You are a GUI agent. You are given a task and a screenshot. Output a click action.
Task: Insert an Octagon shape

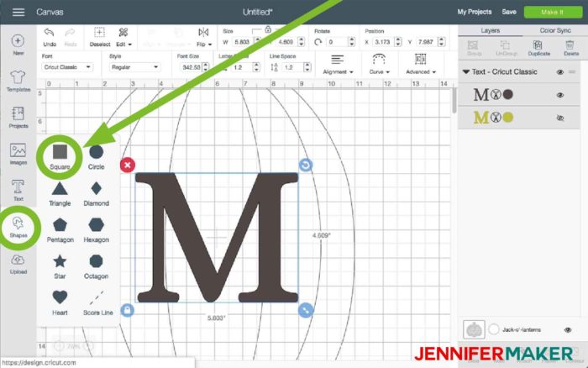pyautogui.click(x=96, y=266)
